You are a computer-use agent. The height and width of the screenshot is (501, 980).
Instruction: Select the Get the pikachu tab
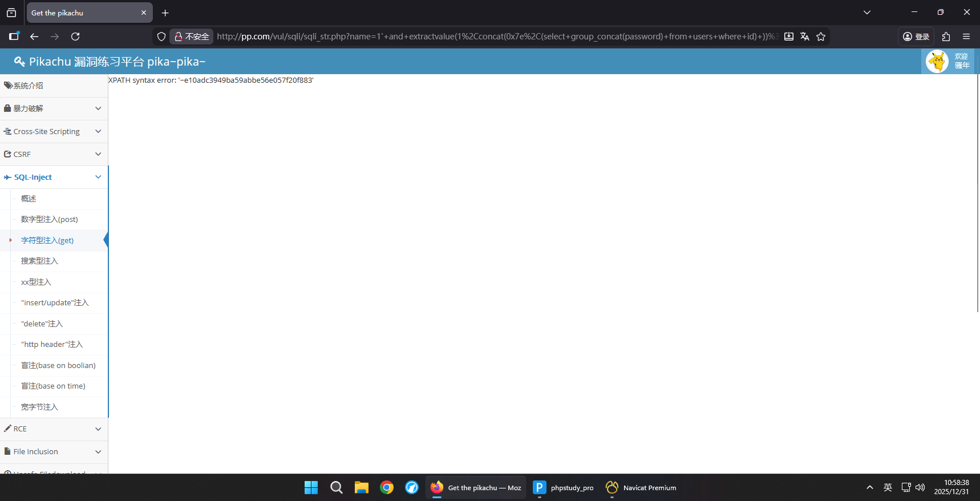click(90, 13)
